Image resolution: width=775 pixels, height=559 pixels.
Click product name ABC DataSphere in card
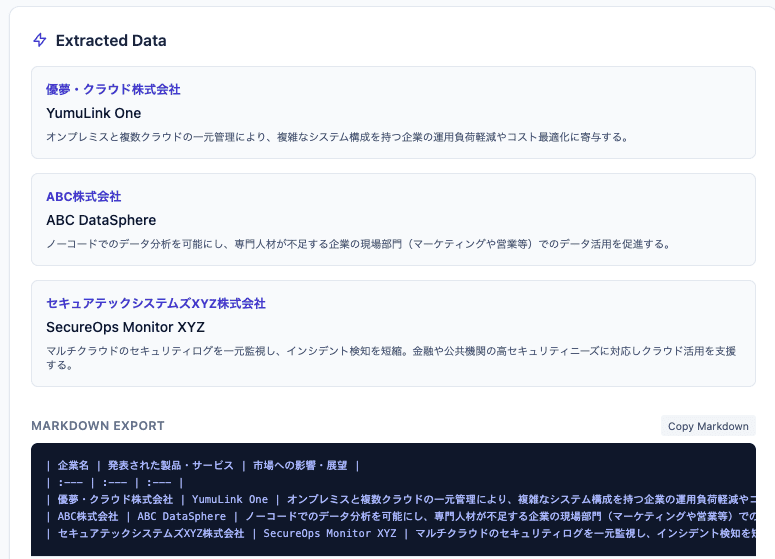point(101,220)
